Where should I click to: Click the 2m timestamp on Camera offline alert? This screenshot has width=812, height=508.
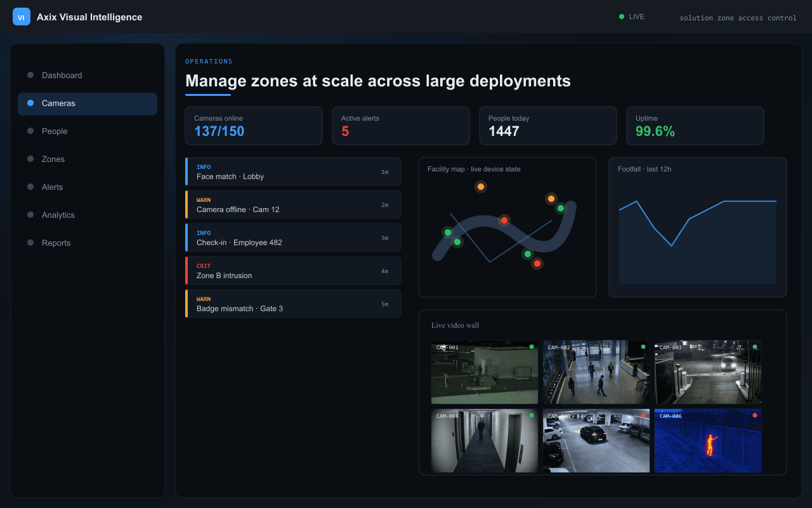coord(384,205)
